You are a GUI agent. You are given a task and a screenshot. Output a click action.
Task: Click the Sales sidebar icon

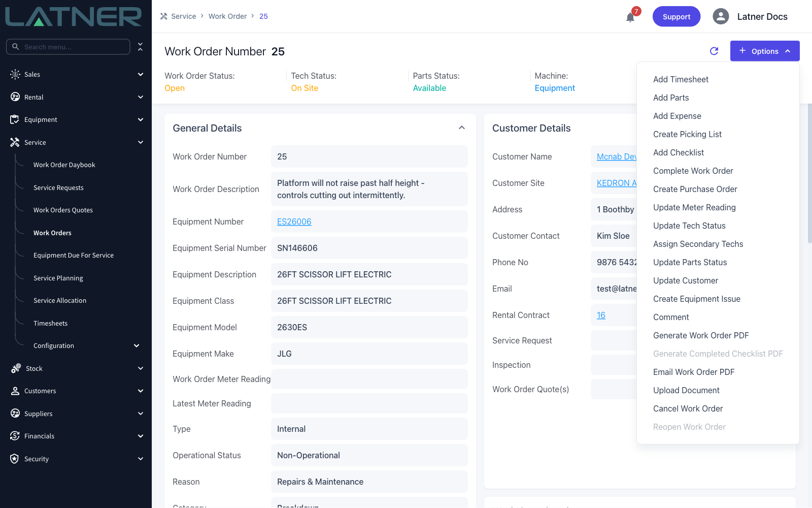point(15,74)
